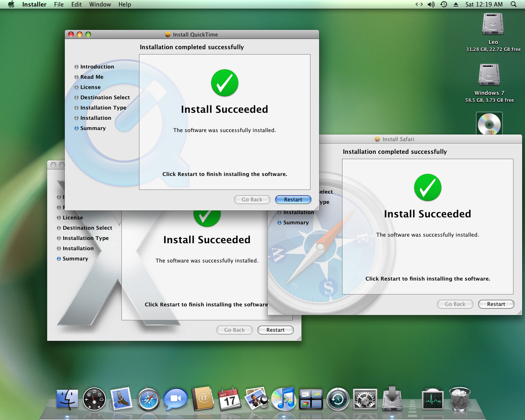This screenshot has width=525, height=420.
Task: Click Go Back in rear Mac OS X installer window
Action: [234, 330]
